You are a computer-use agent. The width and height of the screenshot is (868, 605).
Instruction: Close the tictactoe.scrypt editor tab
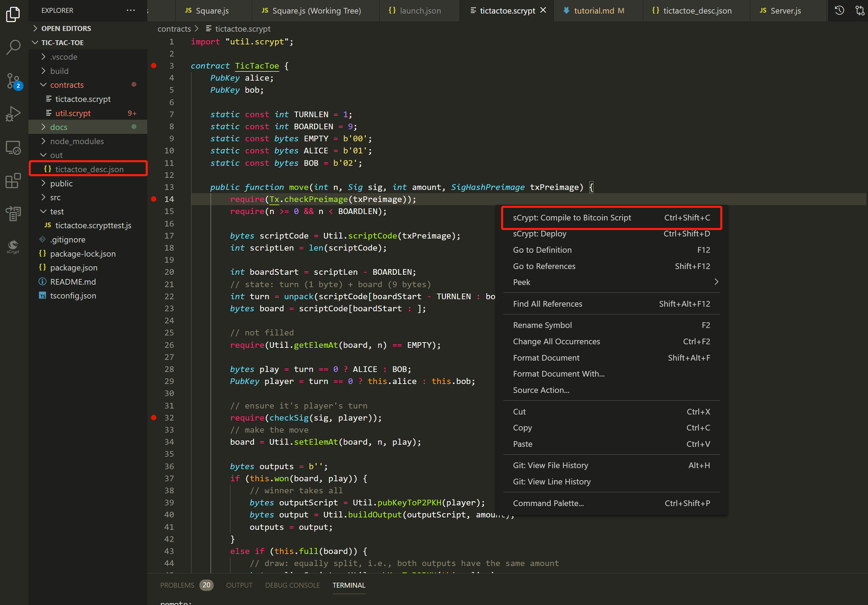pos(543,10)
